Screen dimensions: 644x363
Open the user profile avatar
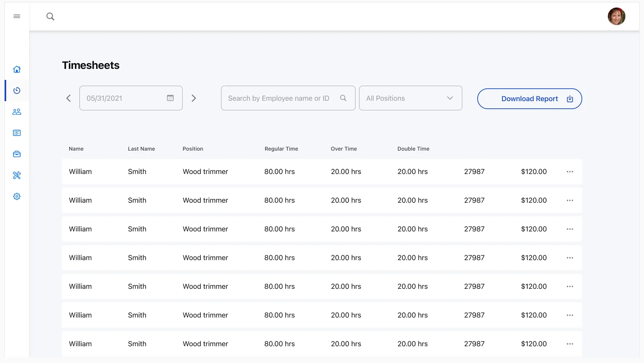[616, 16]
